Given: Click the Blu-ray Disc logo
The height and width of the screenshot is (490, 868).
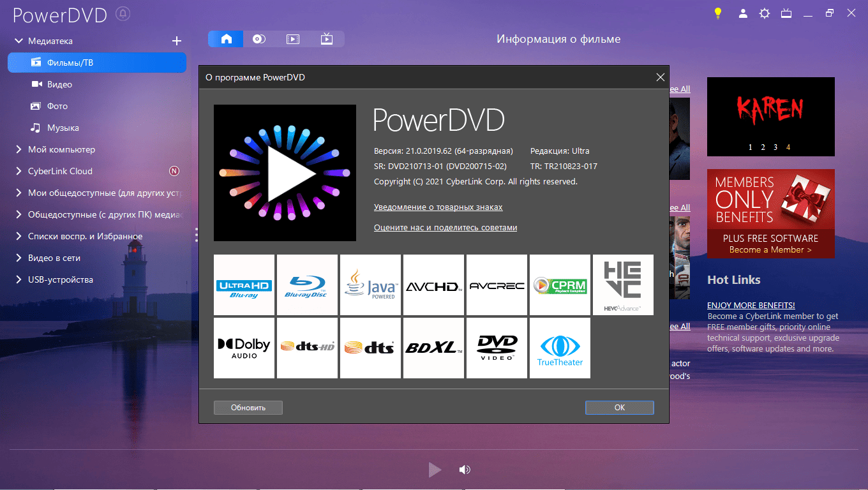Looking at the screenshot, I should tap(307, 285).
